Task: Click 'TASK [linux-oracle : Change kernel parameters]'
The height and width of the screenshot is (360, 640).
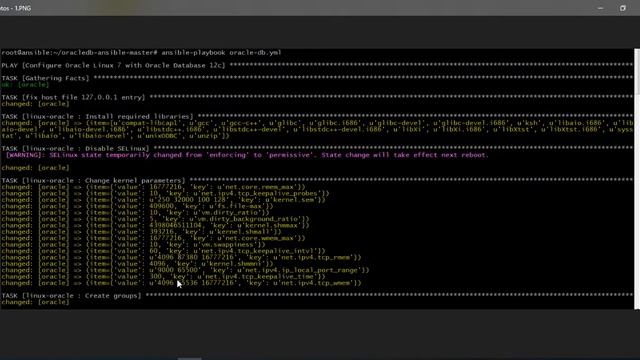Action: (x=317, y=180)
